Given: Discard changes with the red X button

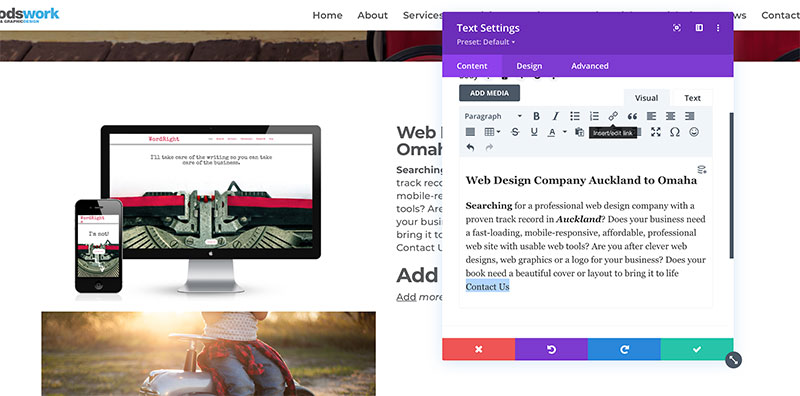Looking at the screenshot, I should coord(479,349).
